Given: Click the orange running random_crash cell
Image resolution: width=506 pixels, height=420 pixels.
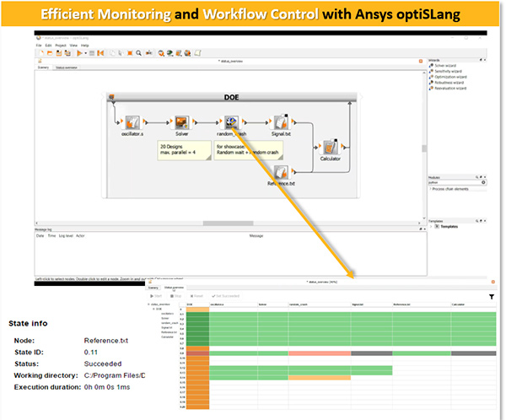Looking at the screenshot, I should click(320, 377).
